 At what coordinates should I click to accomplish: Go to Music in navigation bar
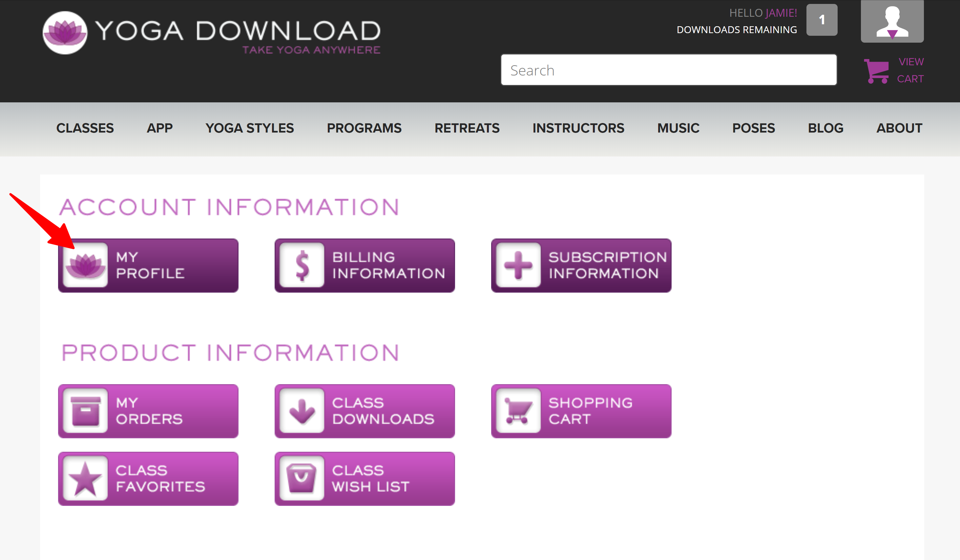click(x=678, y=128)
